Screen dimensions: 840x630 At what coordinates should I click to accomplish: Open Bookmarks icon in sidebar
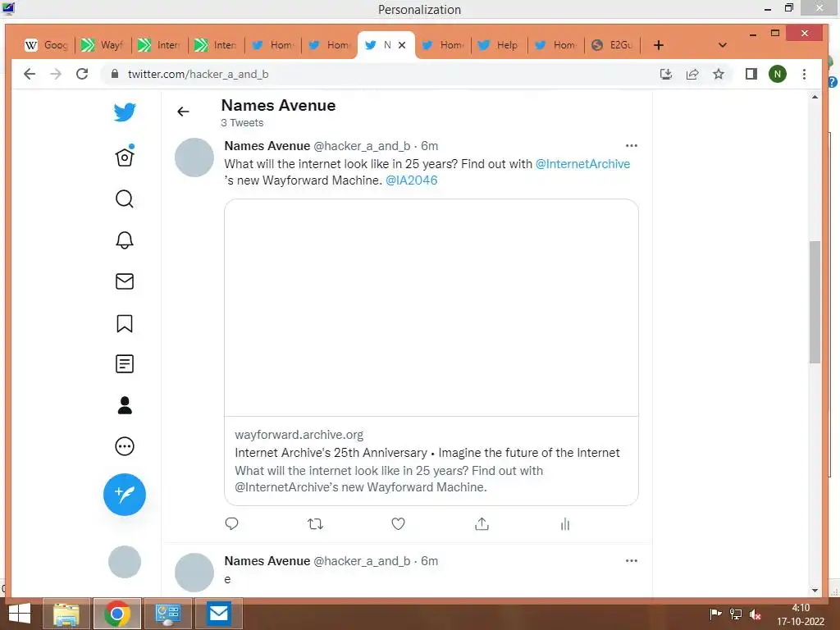point(125,323)
